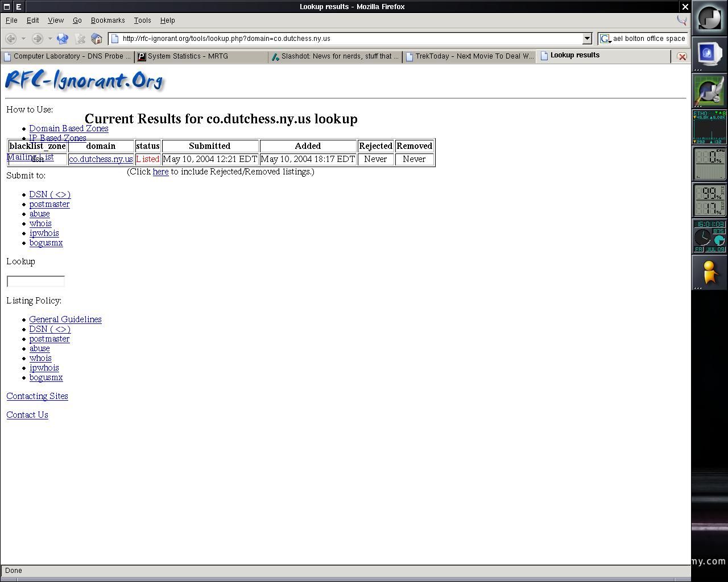The width and height of the screenshot is (728, 582).
Task: Open the Window Maker preferences dock icon
Action: pos(709,91)
